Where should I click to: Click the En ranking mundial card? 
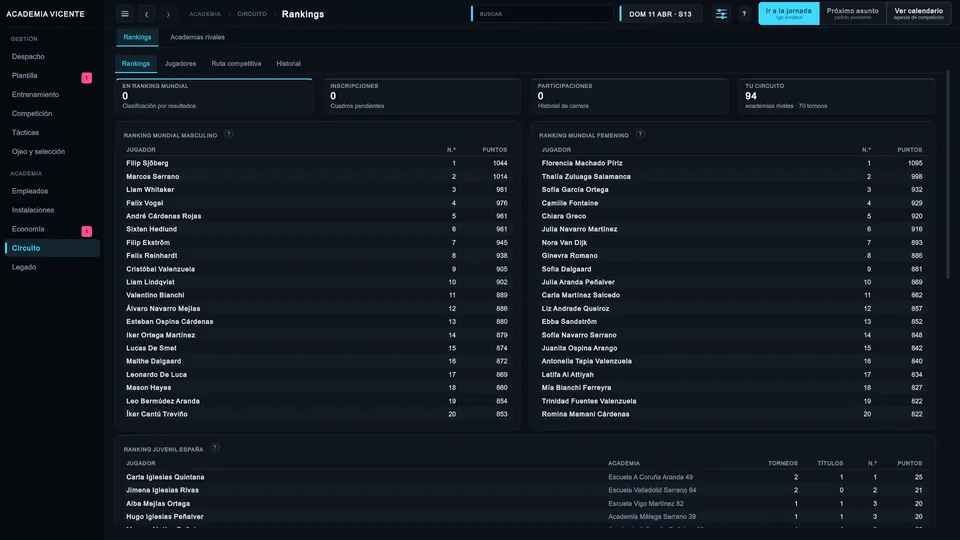point(214,96)
